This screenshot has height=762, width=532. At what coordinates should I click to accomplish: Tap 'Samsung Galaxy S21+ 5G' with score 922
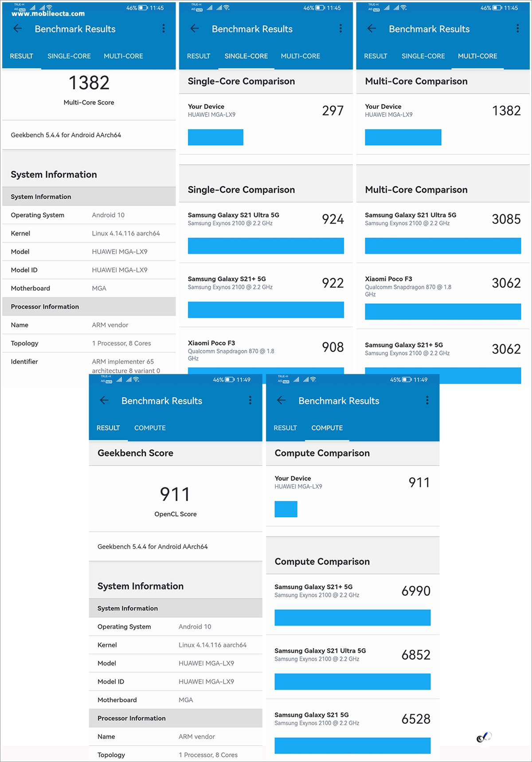pos(227,279)
